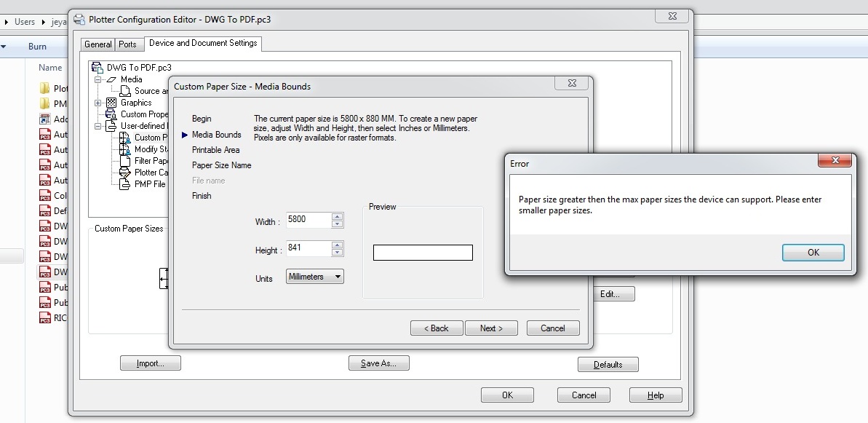Increase Width using the up stepper arrow

pos(337,216)
